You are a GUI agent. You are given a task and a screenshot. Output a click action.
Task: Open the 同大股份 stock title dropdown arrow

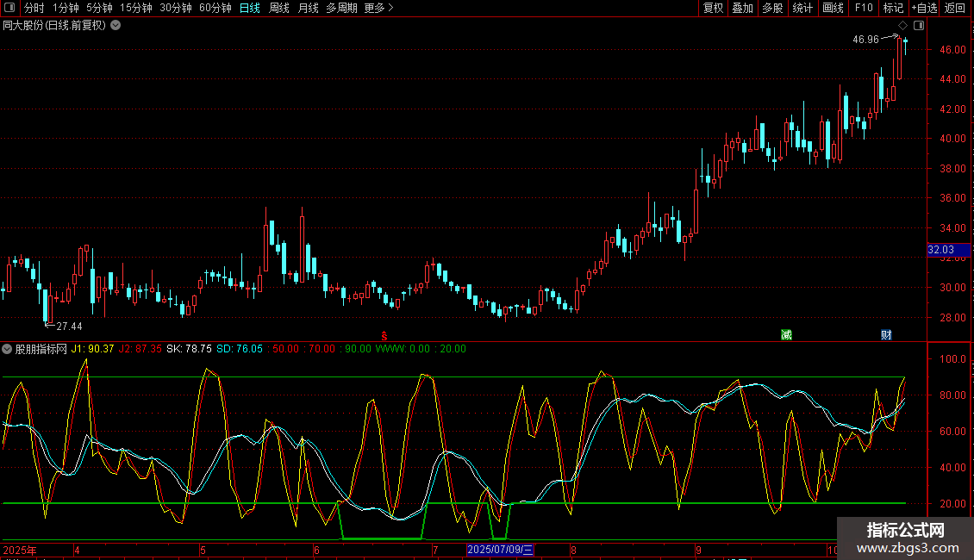pyautogui.click(x=116, y=26)
